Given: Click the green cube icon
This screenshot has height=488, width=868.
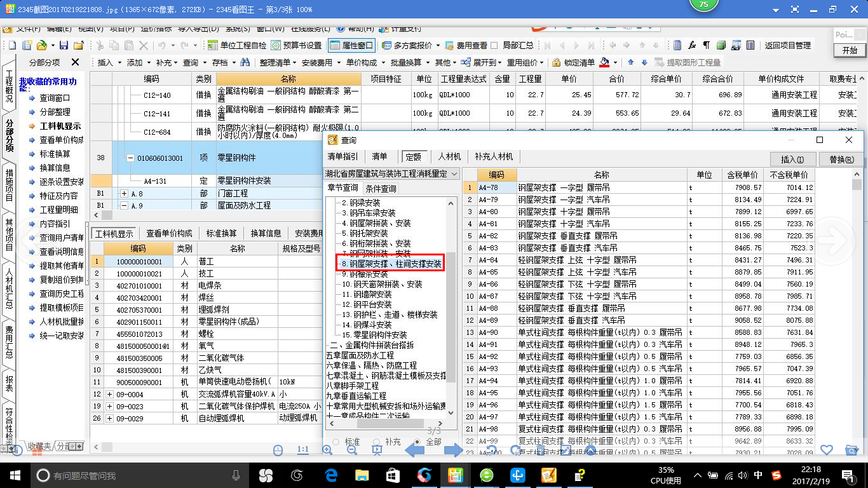Looking at the screenshot, I should 721,45.
